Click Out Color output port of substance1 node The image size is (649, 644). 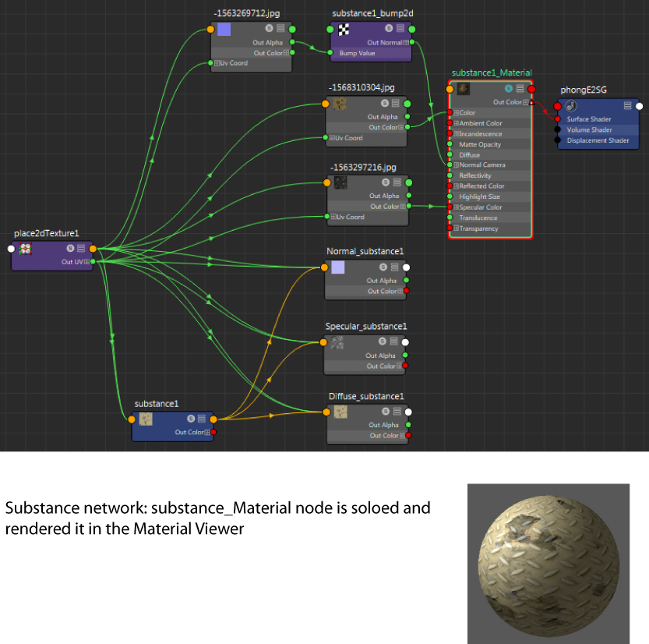point(213,432)
